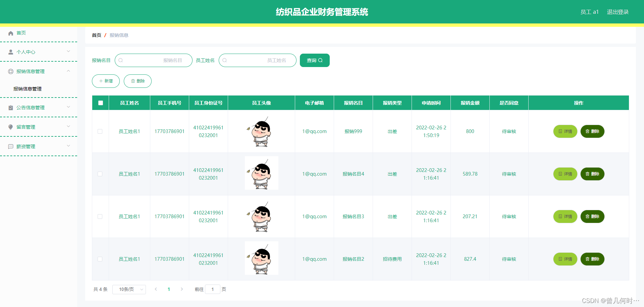The height and width of the screenshot is (307, 644).
Task: Collapse the 报销信息管理 menu section
Action: (68, 71)
